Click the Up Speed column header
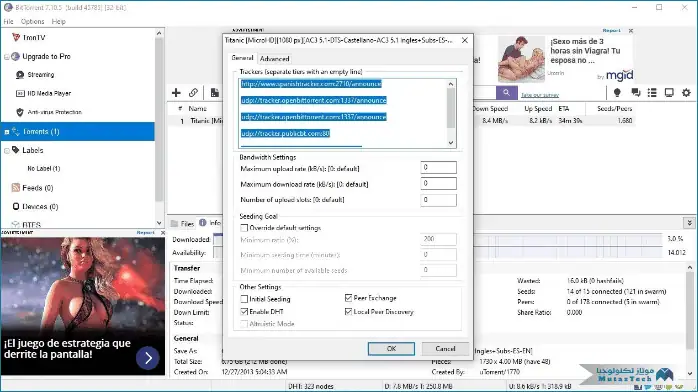Screen dimensions: 698x392 pos(538,109)
